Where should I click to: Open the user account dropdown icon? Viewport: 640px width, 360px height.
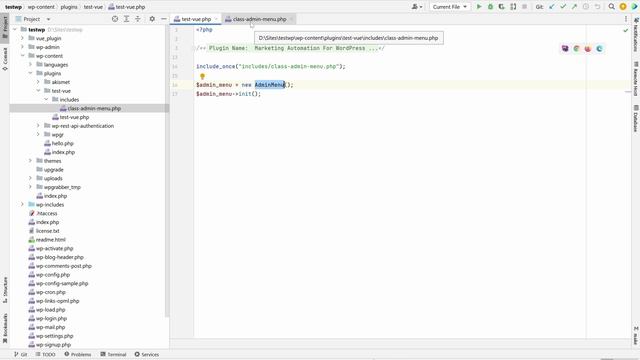click(x=417, y=7)
